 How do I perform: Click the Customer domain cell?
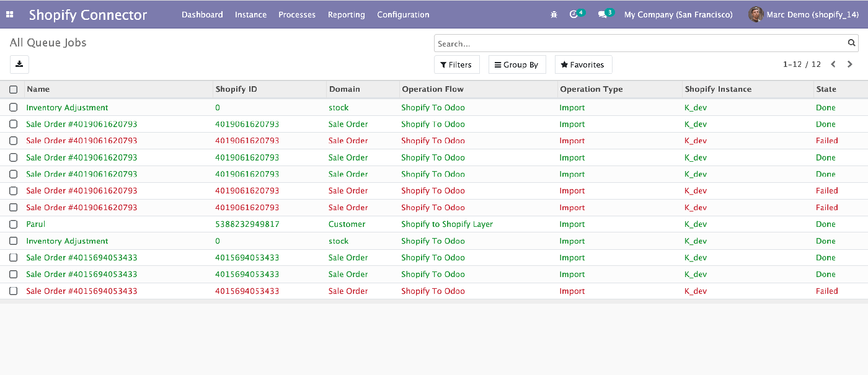(x=347, y=224)
